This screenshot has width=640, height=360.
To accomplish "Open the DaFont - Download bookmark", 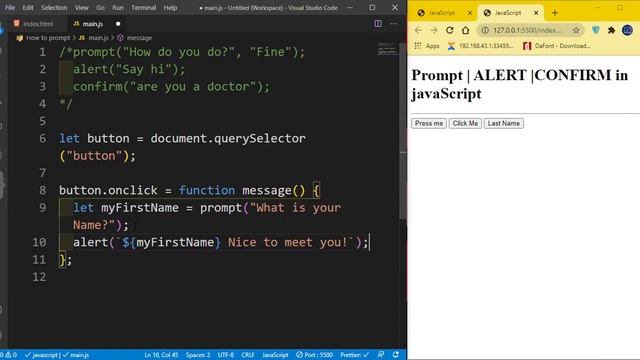I will tap(557, 46).
